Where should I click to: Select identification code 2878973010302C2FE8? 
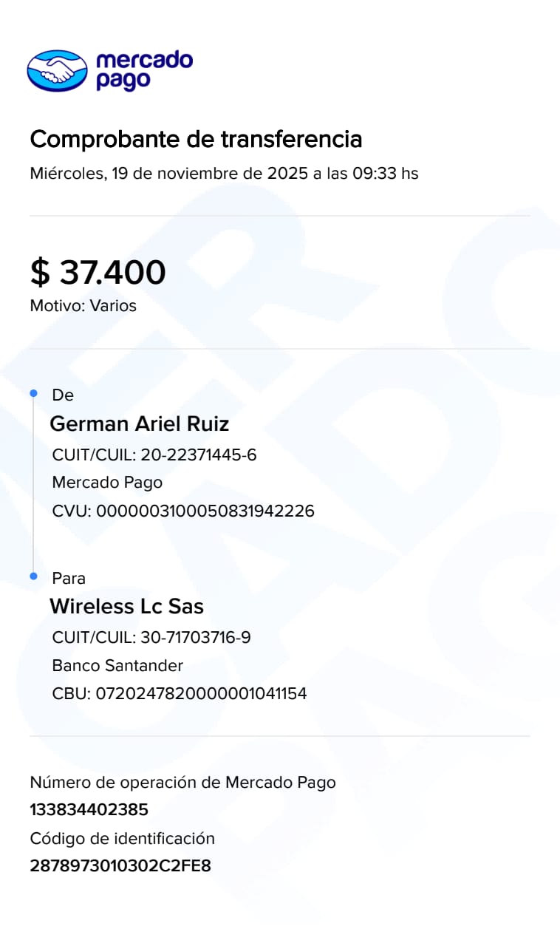pyautogui.click(x=120, y=865)
